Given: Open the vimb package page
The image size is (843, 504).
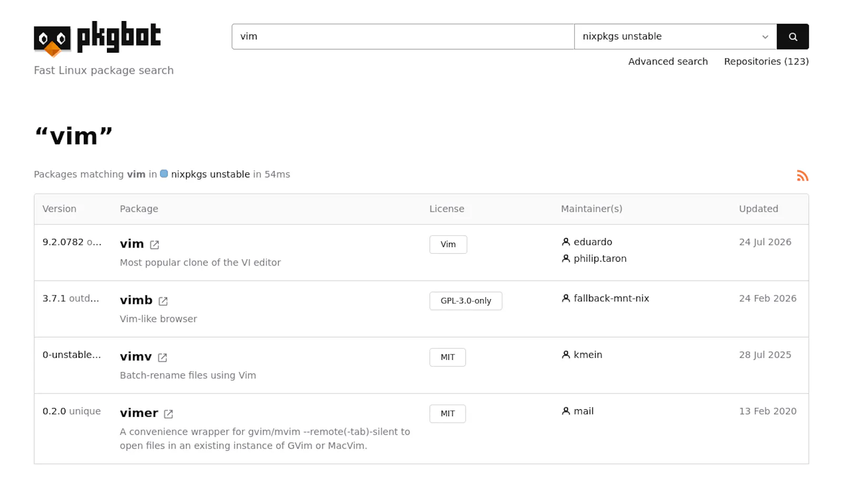Looking at the screenshot, I should (x=136, y=300).
